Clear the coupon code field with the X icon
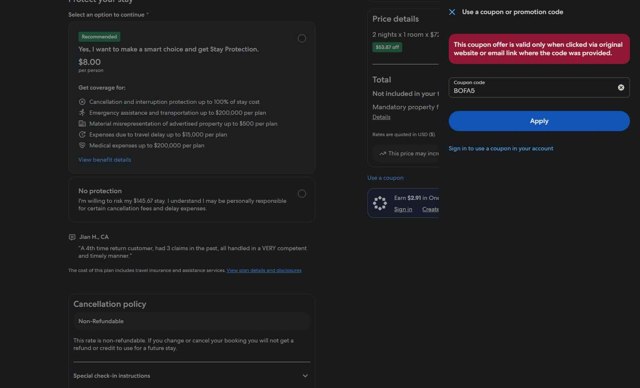This screenshot has height=388, width=640. click(x=621, y=87)
